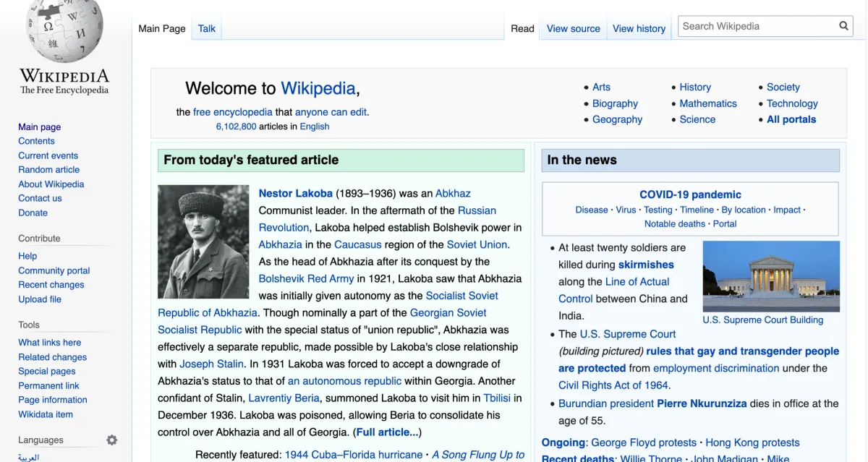This screenshot has width=868, height=462.
Task: Click the COVID-19 Timeline link
Action: pyautogui.click(x=697, y=210)
